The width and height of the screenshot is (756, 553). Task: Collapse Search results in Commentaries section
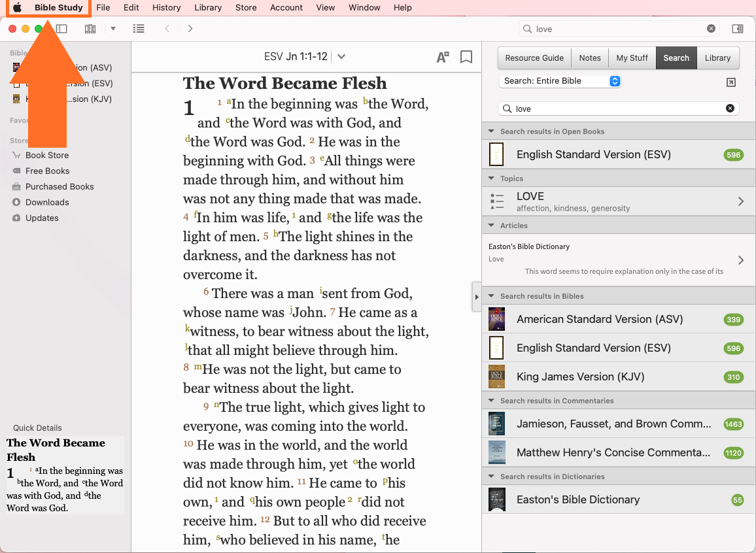click(x=491, y=400)
